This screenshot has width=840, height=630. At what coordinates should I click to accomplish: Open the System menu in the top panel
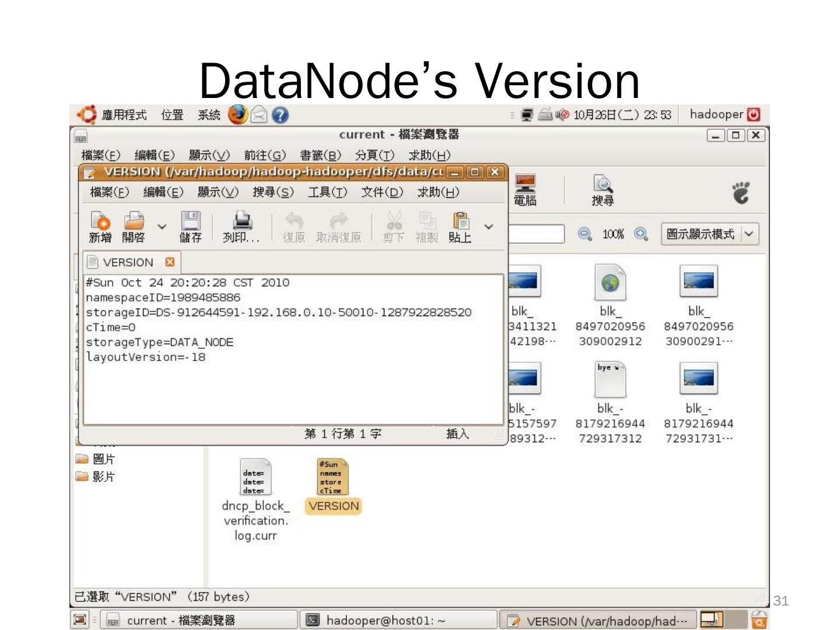[209, 115]
